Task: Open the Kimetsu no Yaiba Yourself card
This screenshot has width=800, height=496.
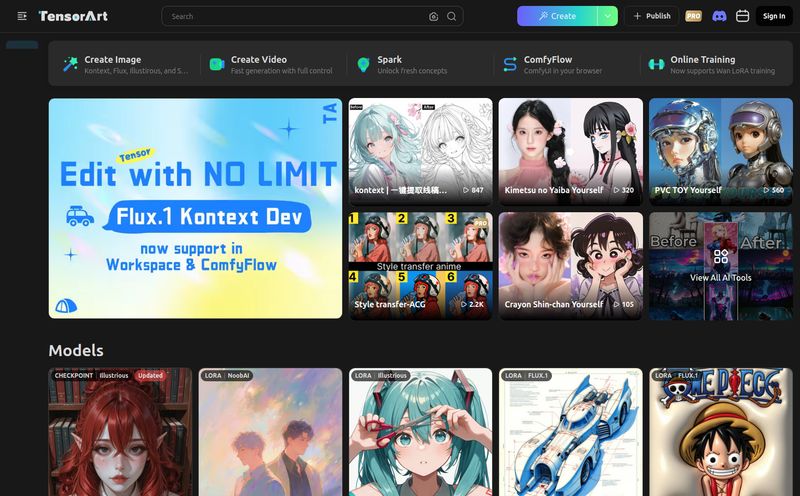Action: pos(570,152)
